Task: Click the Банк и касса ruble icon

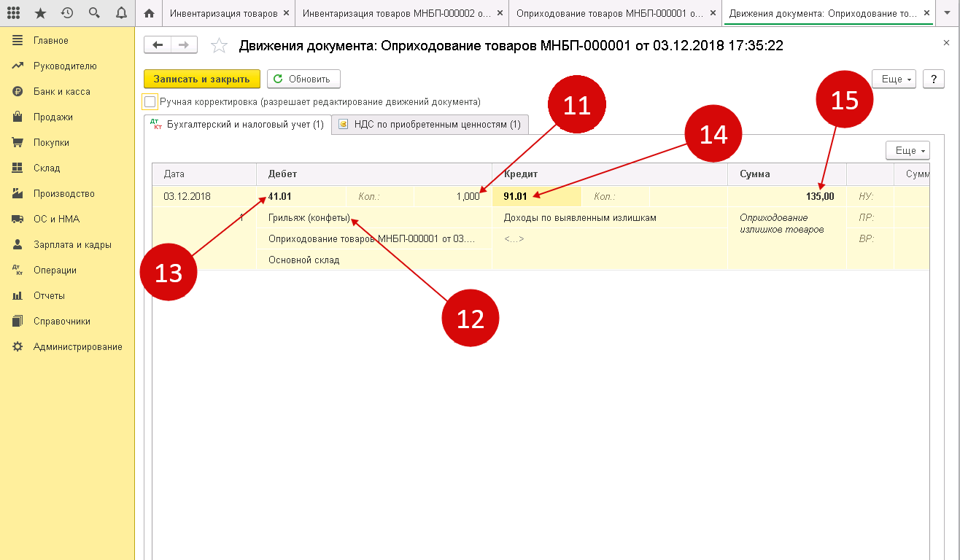Action: point(18,92)
